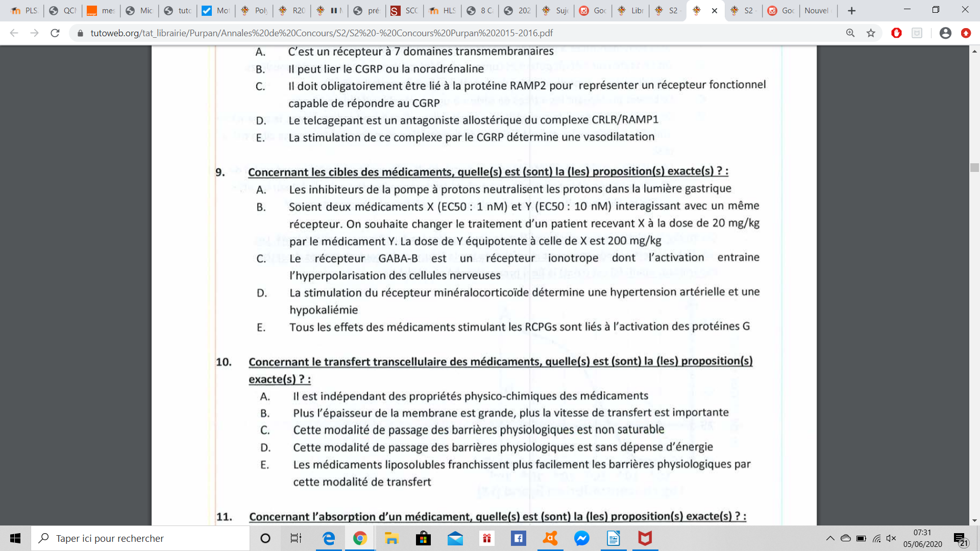The image size is (980, 551).
Task: Open the Microsoft Store taskbar icon
Action: tap(423, 538)
